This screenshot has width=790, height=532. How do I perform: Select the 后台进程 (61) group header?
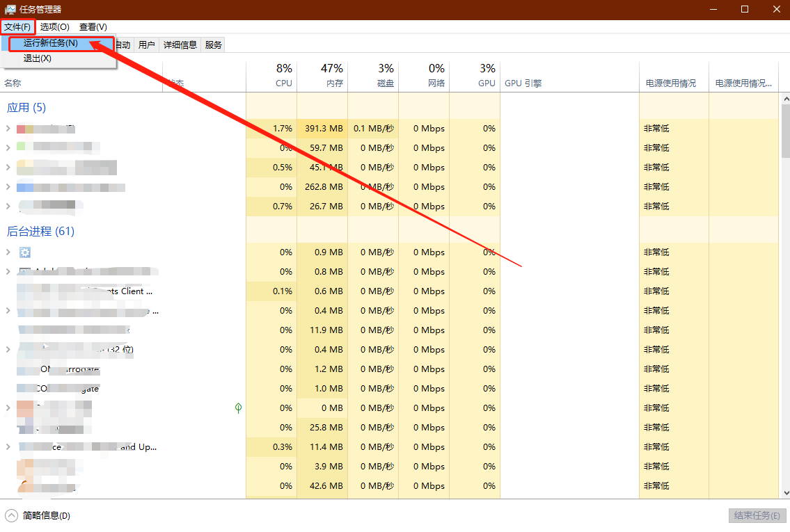(40, 232)
